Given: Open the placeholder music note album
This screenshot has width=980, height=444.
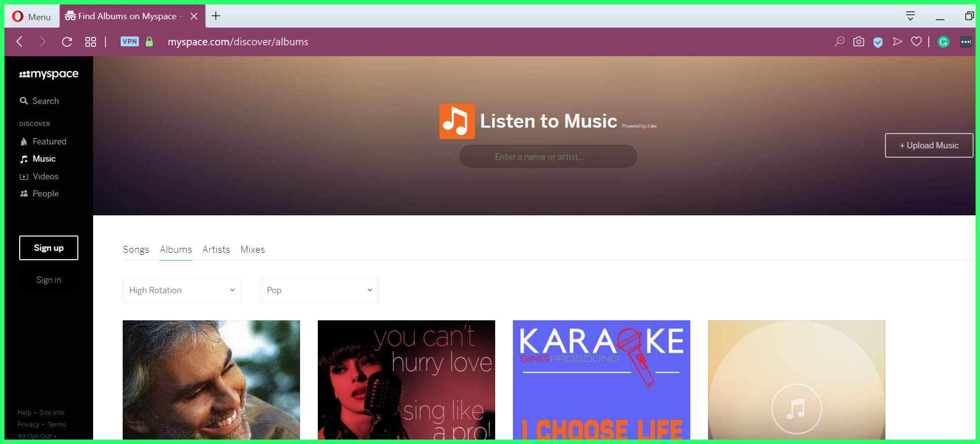Looking at the screenshot, I should (797, 380).
